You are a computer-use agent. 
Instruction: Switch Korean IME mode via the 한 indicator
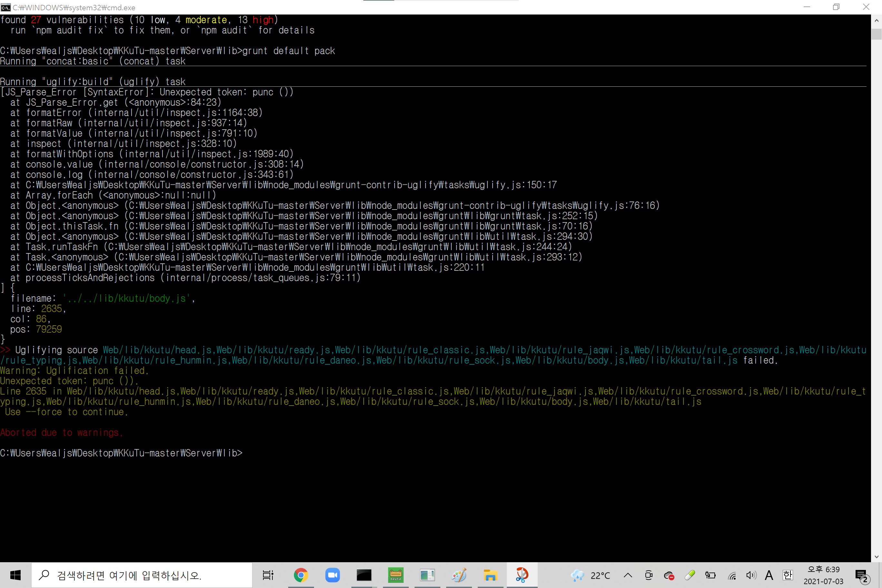(788, 575)
